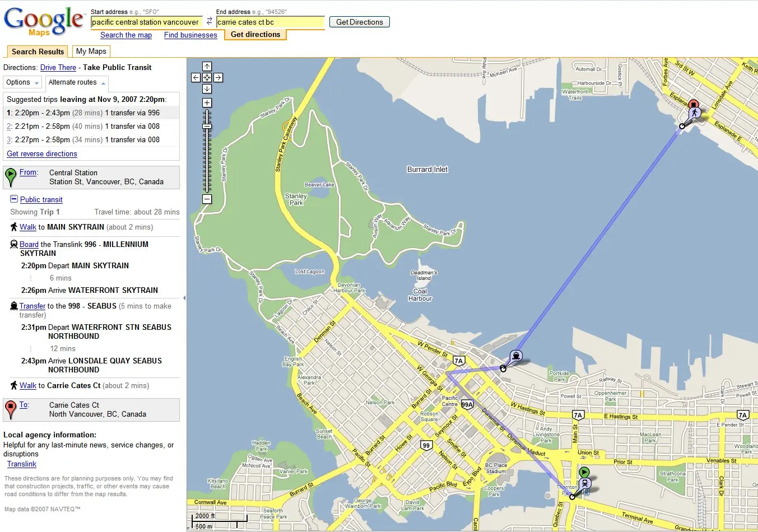Click the SeaBus ferry marker on map

[x=516, y=356]
